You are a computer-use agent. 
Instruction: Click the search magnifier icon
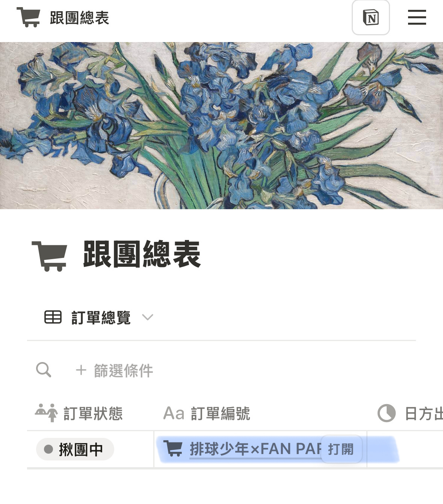[x=44, y=370]
